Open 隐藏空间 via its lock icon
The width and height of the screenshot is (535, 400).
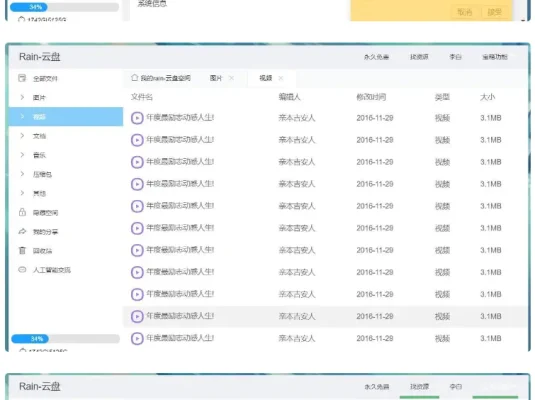22,212
